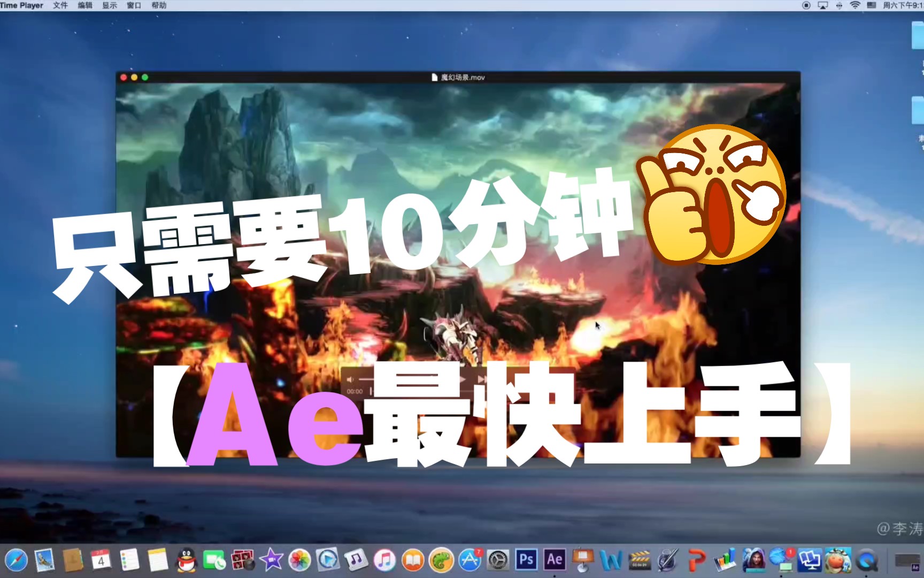The height and width of the screenshot is (578, 924).
Task: Open the Notes app in the dock
Action: (158, 560)
